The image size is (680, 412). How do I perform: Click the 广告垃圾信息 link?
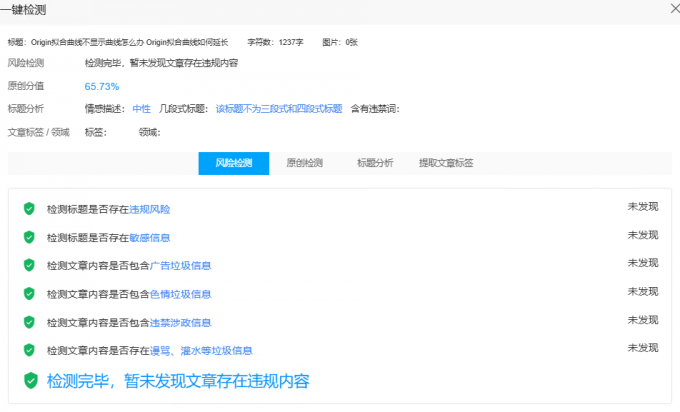click(180, 265)
